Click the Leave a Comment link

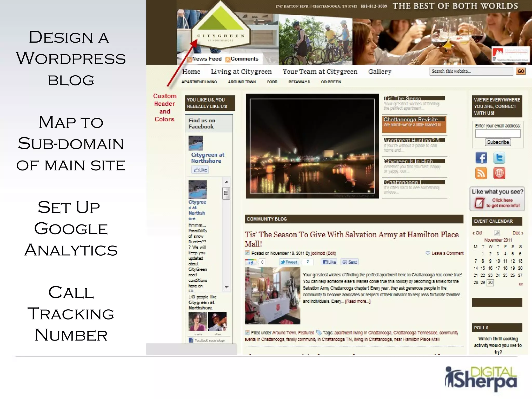(x=447, y=253)
